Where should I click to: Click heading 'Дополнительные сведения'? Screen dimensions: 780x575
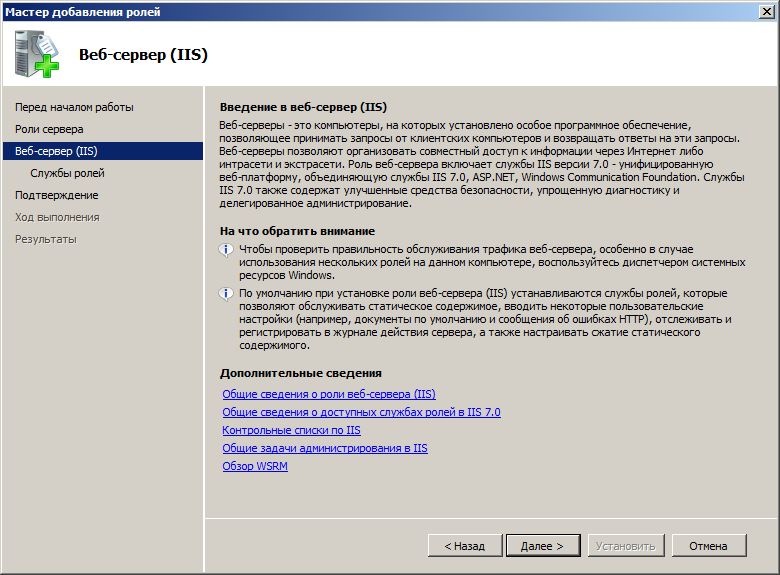301,373
